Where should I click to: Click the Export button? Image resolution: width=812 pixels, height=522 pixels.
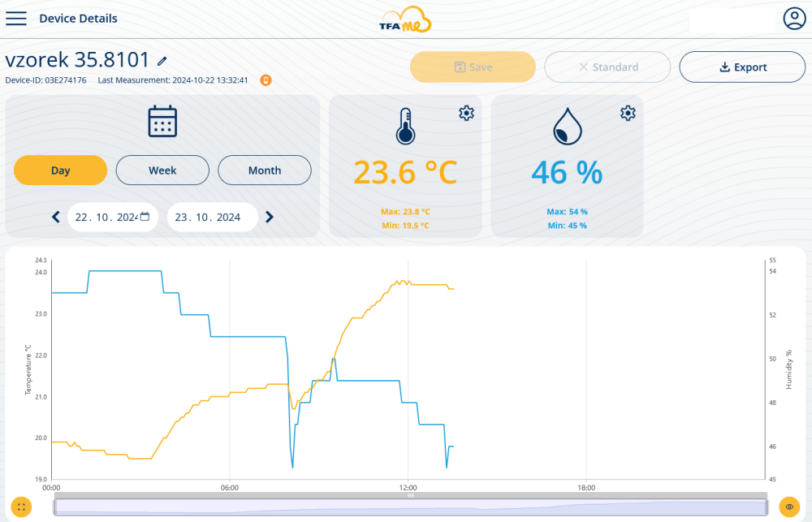point(742,67)
